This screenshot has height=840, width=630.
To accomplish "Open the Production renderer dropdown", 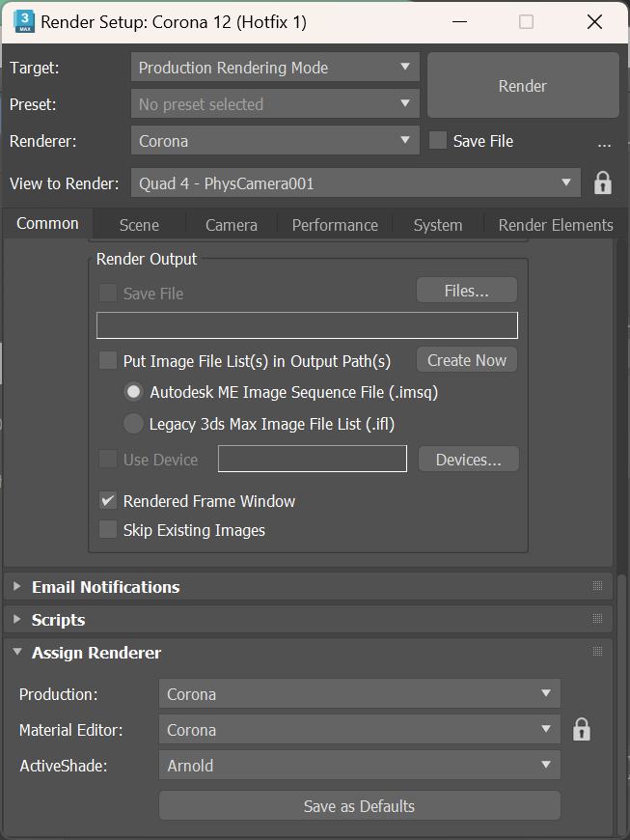I will 360,694.
